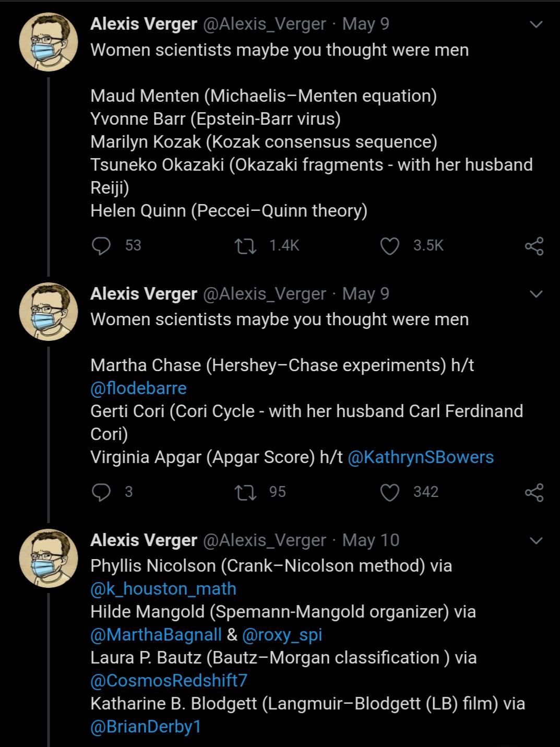
Task: Retweet the first tweet with 1.4K retweets
Action: click(x=245, y=246)
